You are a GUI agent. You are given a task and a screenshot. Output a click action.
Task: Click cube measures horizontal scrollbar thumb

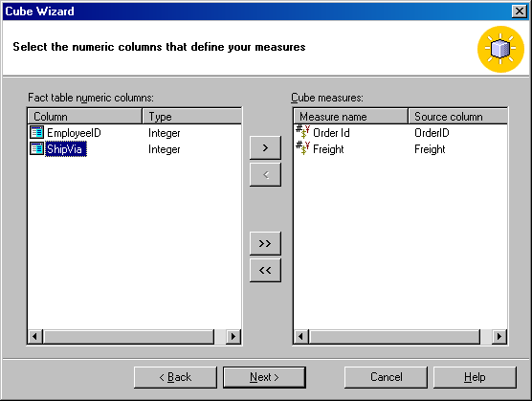(395, 337)
